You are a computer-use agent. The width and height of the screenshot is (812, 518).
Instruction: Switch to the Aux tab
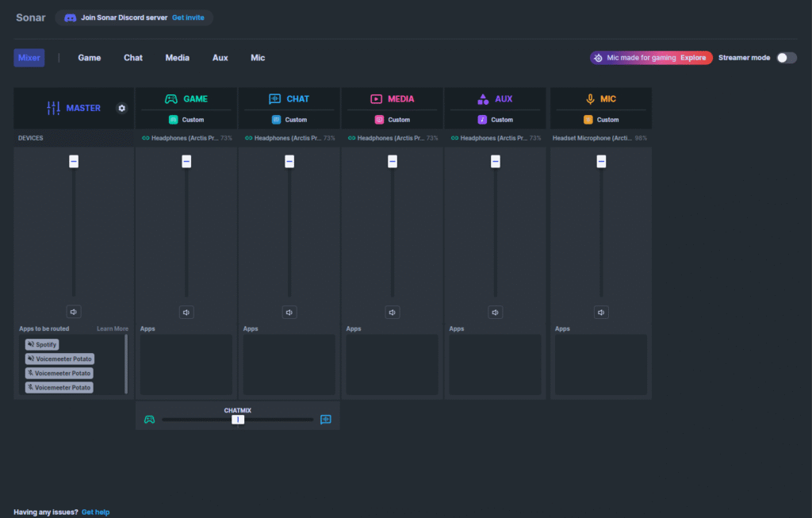[x=220, y=58]
